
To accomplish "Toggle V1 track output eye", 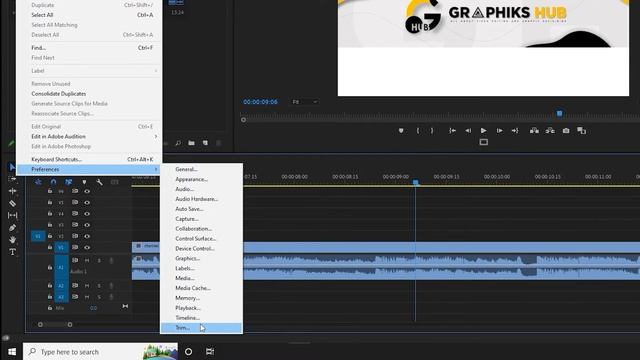I will (87, 247).
